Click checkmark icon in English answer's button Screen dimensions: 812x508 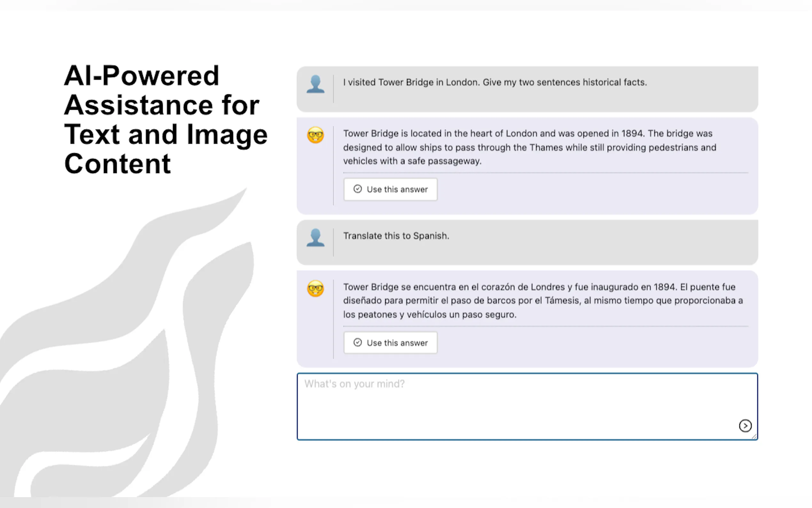click(x=357, y=189)
